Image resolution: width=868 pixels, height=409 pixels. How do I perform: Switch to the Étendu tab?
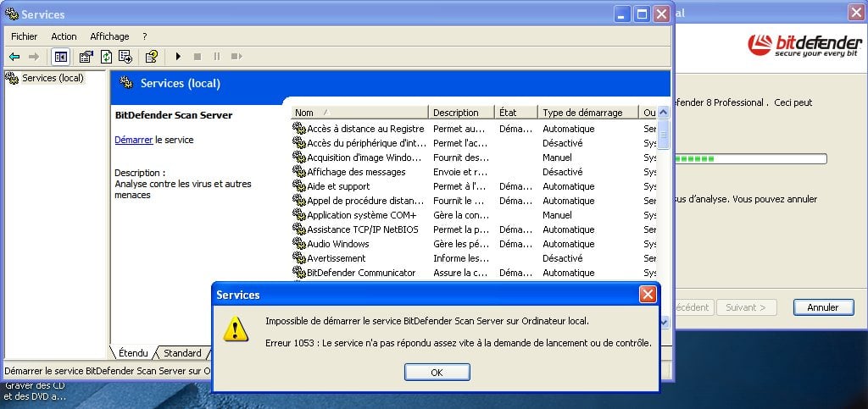133,352
